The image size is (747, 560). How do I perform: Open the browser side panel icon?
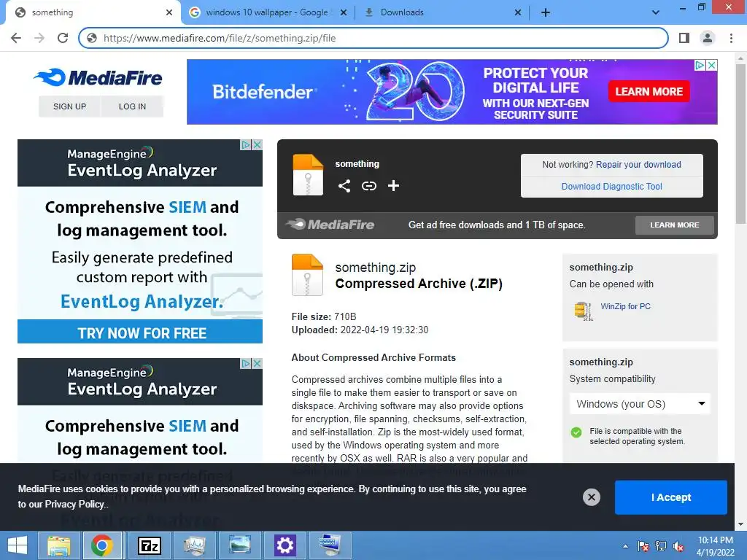click(684, 38)
